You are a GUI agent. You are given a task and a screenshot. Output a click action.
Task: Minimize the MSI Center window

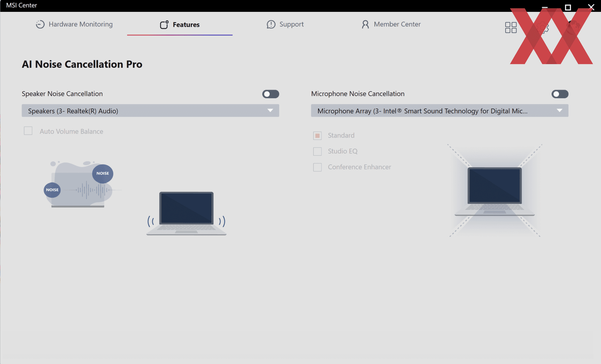545,7
